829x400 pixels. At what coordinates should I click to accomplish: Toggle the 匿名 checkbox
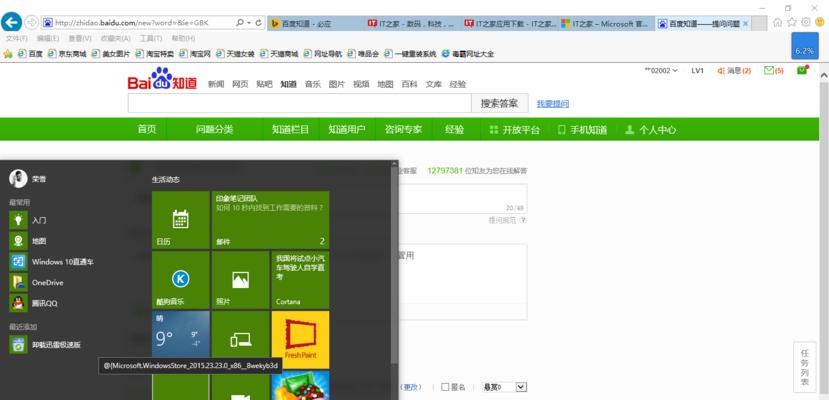point(445,387)
